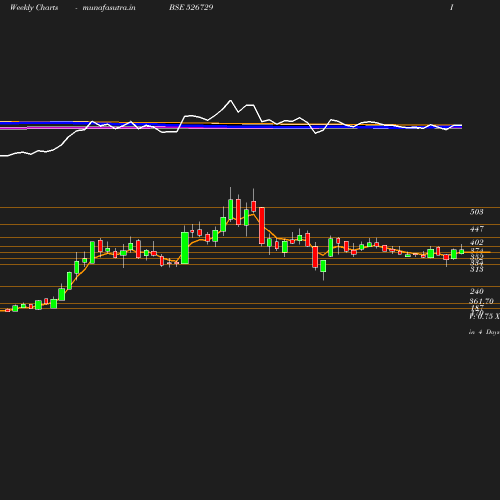The width and height of the screenshot is (500, 500).
Task: Click the large red candle after the peak
Action: (262, 226)
